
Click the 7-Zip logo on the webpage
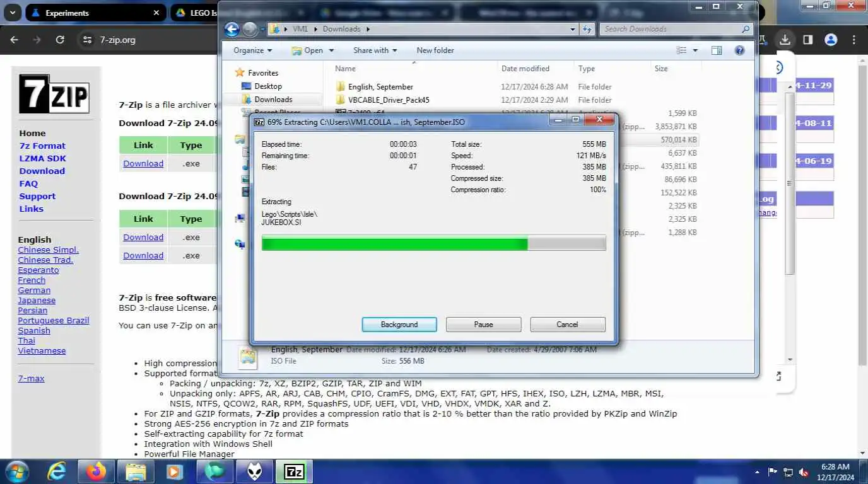(x=54, y=94)
